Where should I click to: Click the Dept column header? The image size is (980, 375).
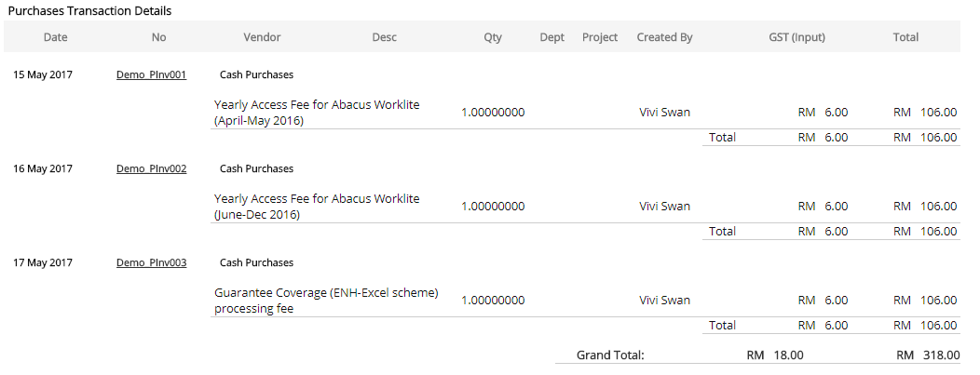[x=552, y=37]
